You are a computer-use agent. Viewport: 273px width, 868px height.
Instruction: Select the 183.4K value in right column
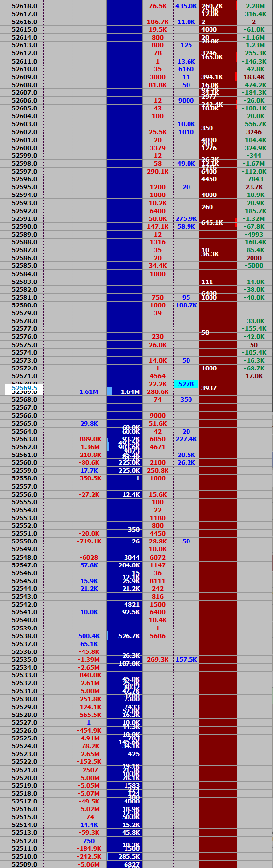(254, 77)
